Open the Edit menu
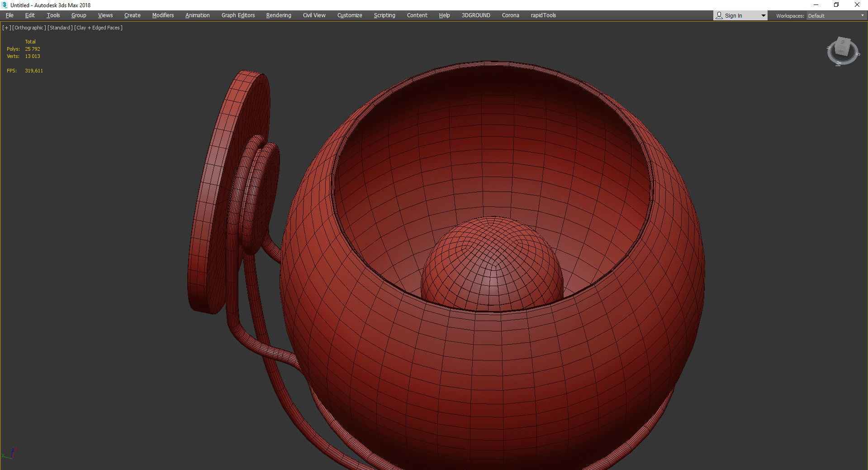 (x=30, y=15)
